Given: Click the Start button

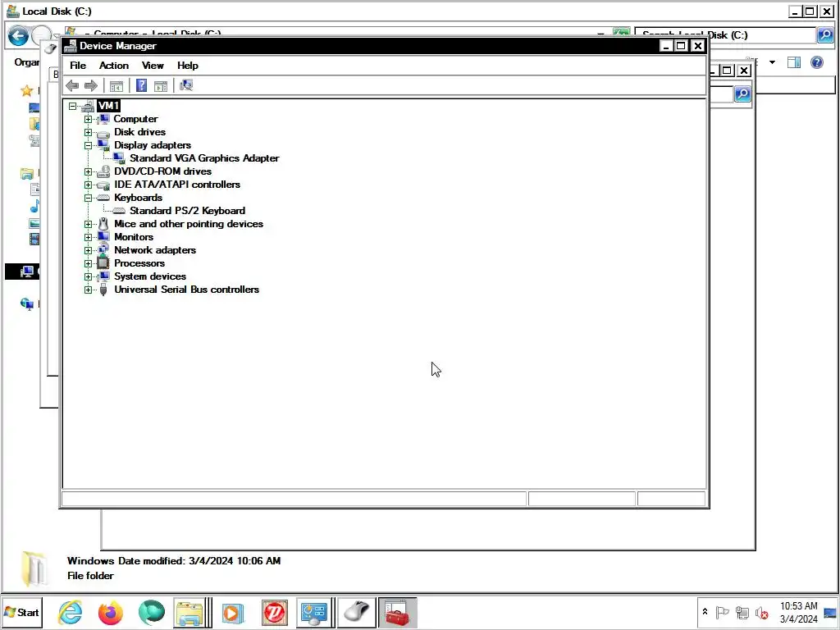Looking at the screenshot, I should [22, 612].
